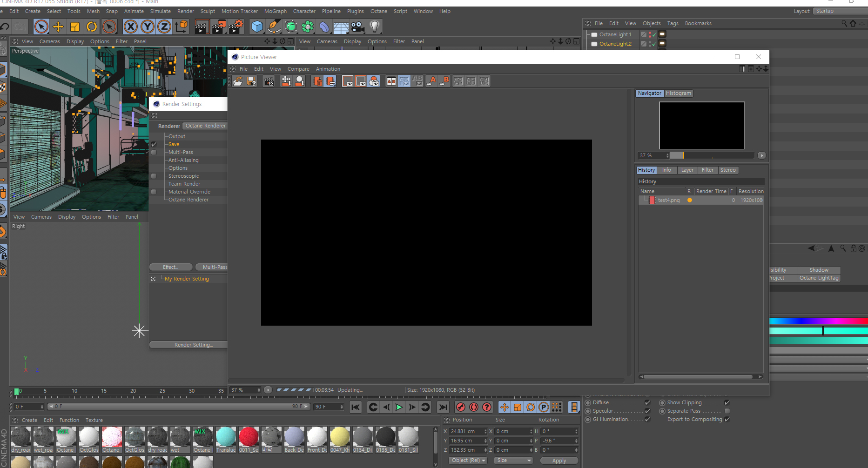Switch to the Histogram tab

[678, 93]
